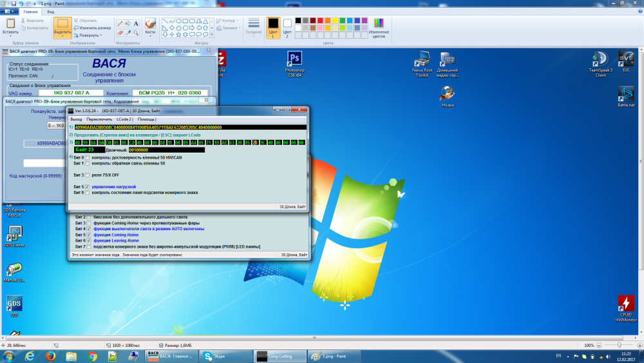Screen dimensions: 644x363
Task: Click the Photoshop CS6 x64 icon in the picture
Action: [294, 64]
